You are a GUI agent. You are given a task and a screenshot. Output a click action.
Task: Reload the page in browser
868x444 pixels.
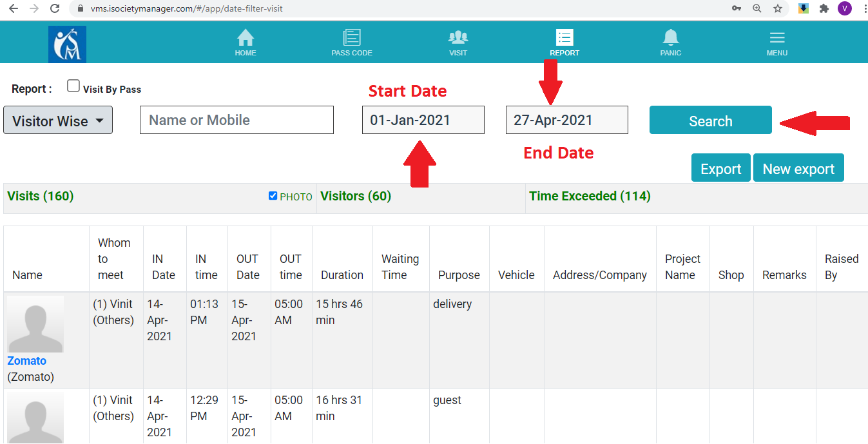point(55,8)
